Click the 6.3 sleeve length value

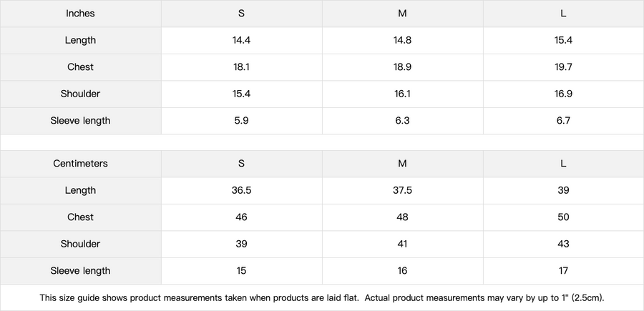point(402,121)
